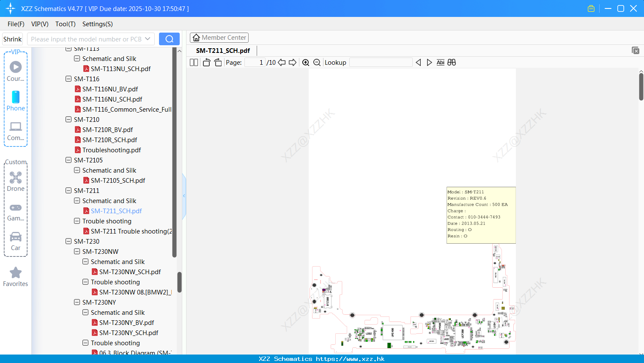Collapse side panel using splitter handle

[x=184, y=196]
